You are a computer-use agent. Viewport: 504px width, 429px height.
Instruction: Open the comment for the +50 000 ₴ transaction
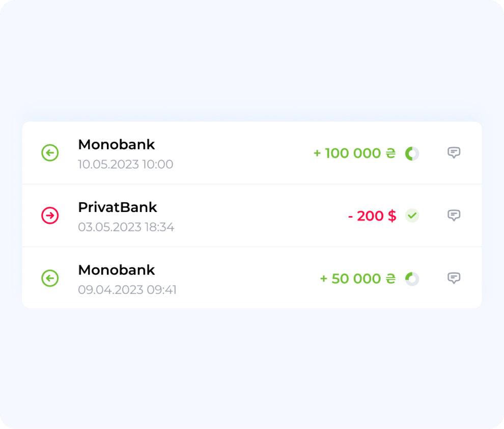(454, 278)
